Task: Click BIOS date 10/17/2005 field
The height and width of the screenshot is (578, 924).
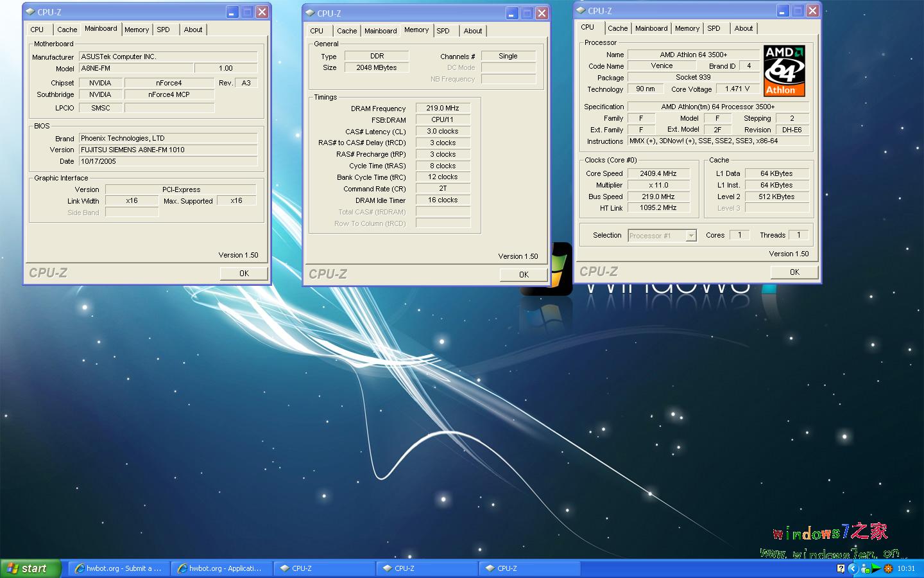Action: click(168, 161)
